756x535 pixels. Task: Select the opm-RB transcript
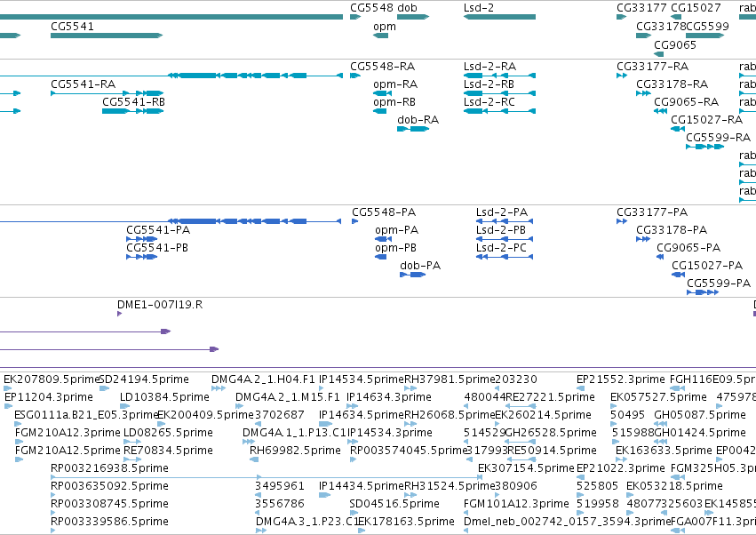379,111
